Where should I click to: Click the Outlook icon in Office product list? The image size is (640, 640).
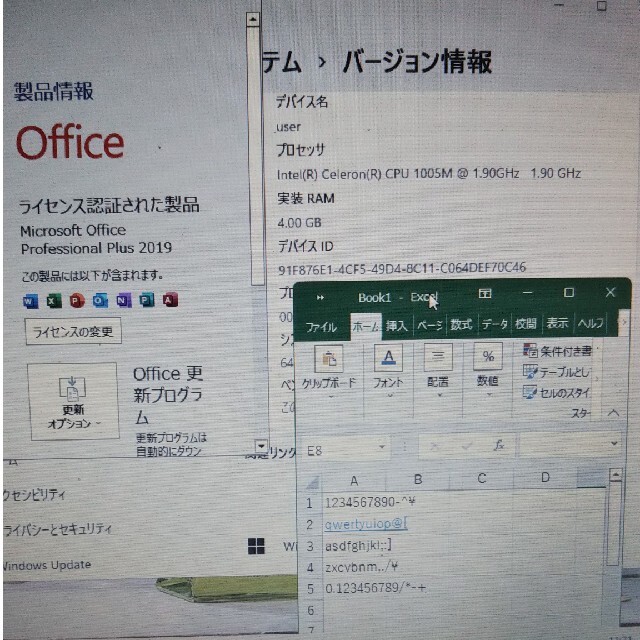[x=100, y=301]
